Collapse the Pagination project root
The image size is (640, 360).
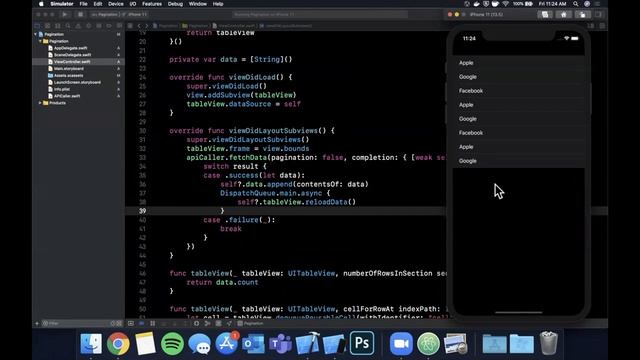click(x=36, y=34)
